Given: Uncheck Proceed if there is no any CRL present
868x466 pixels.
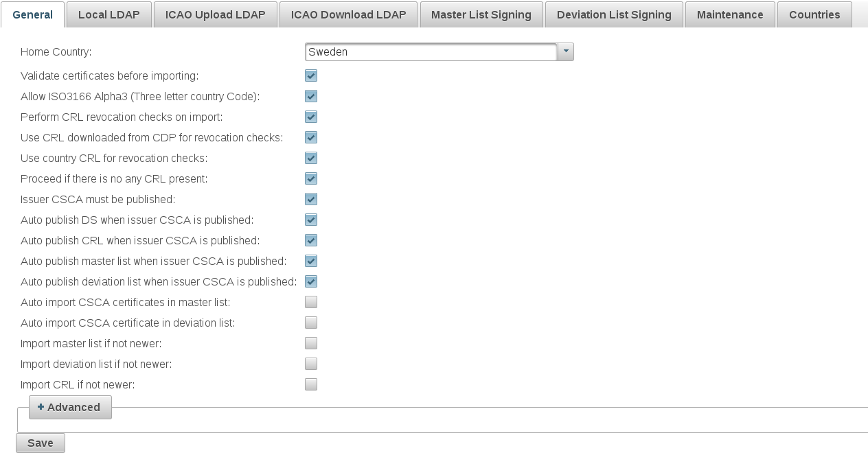Looking at the screenshot, I should (311, 178).
